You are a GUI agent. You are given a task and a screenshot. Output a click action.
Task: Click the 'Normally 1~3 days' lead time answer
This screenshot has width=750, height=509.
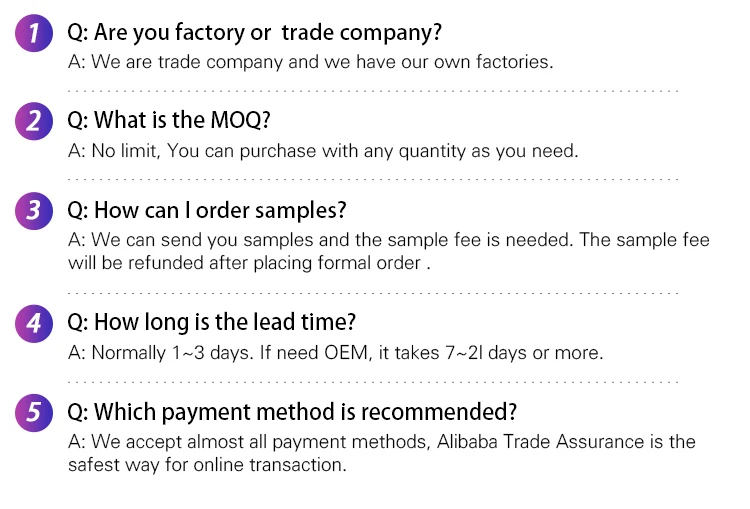pos(335,353)
